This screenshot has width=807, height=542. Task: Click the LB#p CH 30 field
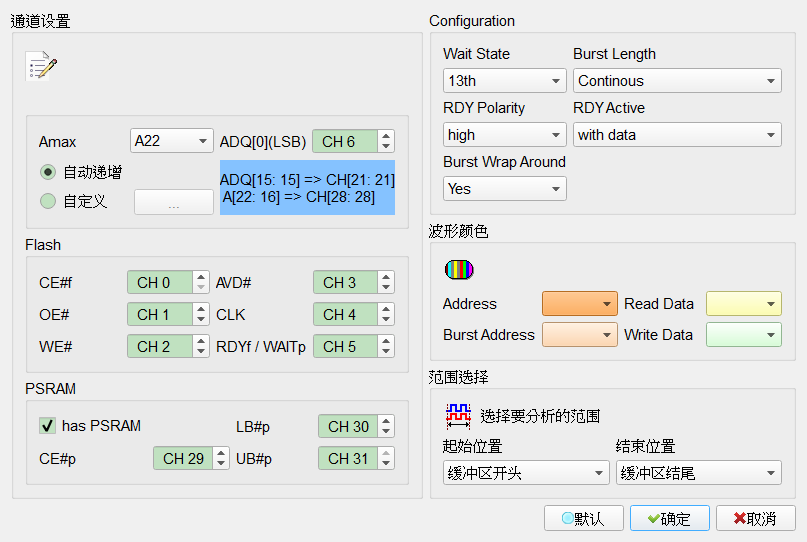tap(348, 426)
